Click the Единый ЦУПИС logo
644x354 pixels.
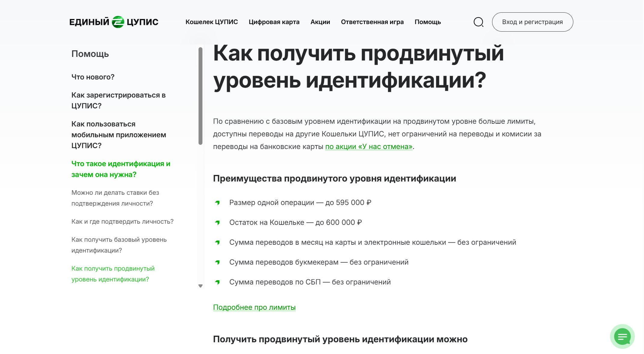[114, 22]
